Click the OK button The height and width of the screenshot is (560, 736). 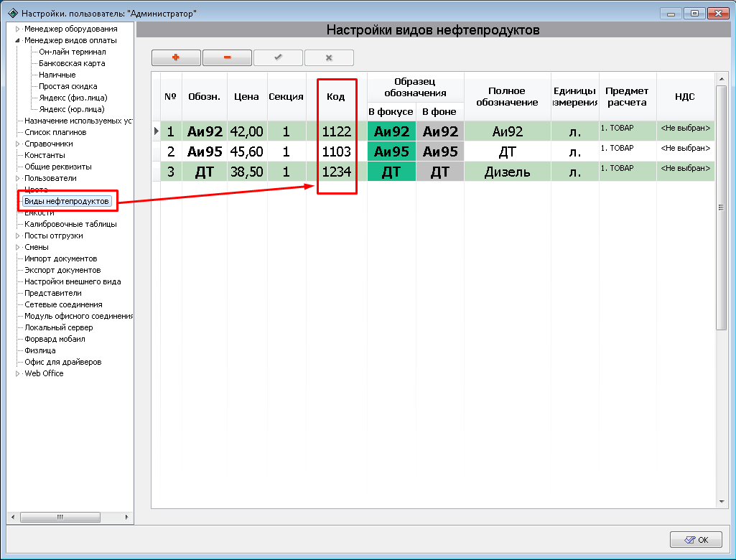[x=696, y=540]
